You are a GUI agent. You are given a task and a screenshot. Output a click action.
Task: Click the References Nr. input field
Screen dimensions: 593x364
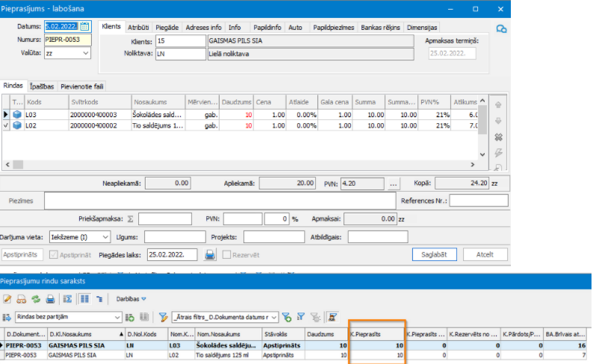tap(479, 201)
